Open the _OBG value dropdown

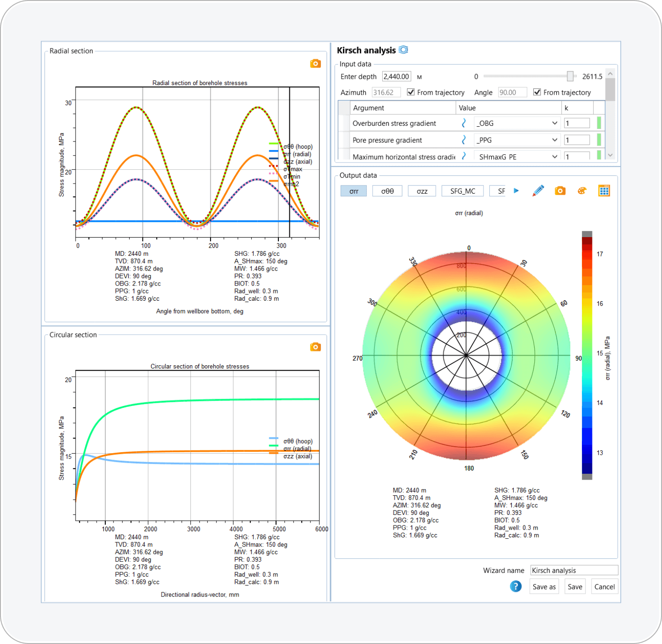[x=553, y=123]
